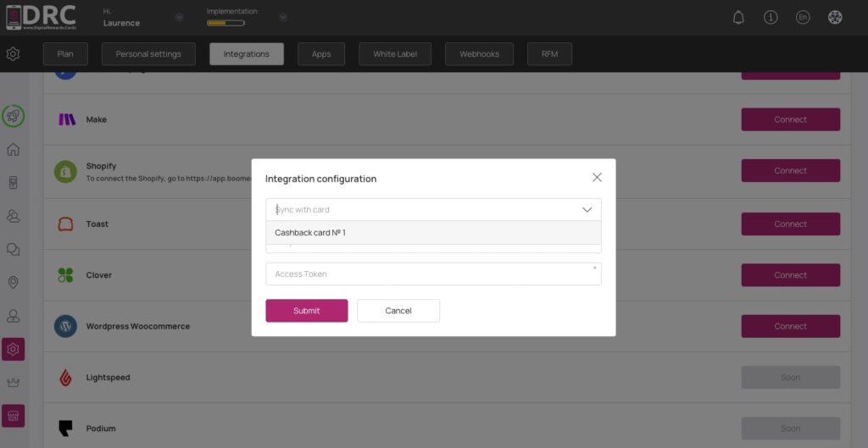Close the Integration configuration dialog
This screenshot has width=868, height=448.
pyautogui.click(x=597, y=178)
